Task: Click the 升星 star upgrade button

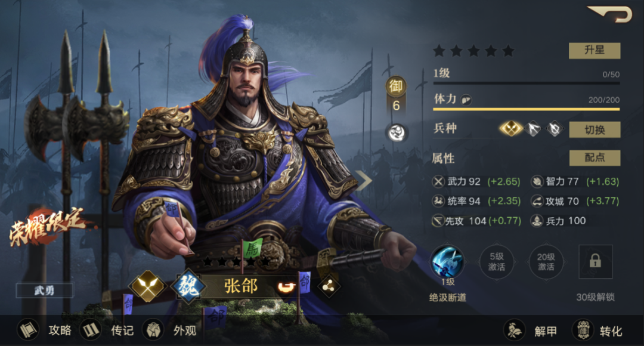Action: click(595, 51)
